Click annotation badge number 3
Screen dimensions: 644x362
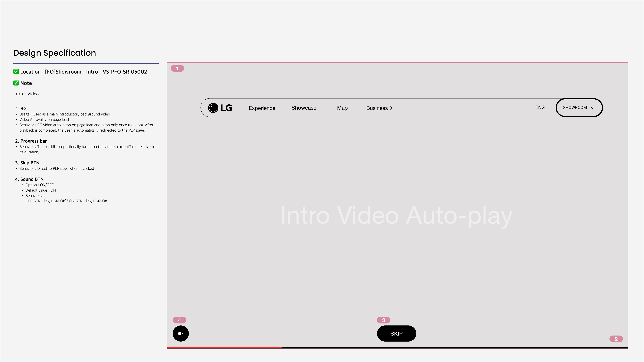(384, 320)
